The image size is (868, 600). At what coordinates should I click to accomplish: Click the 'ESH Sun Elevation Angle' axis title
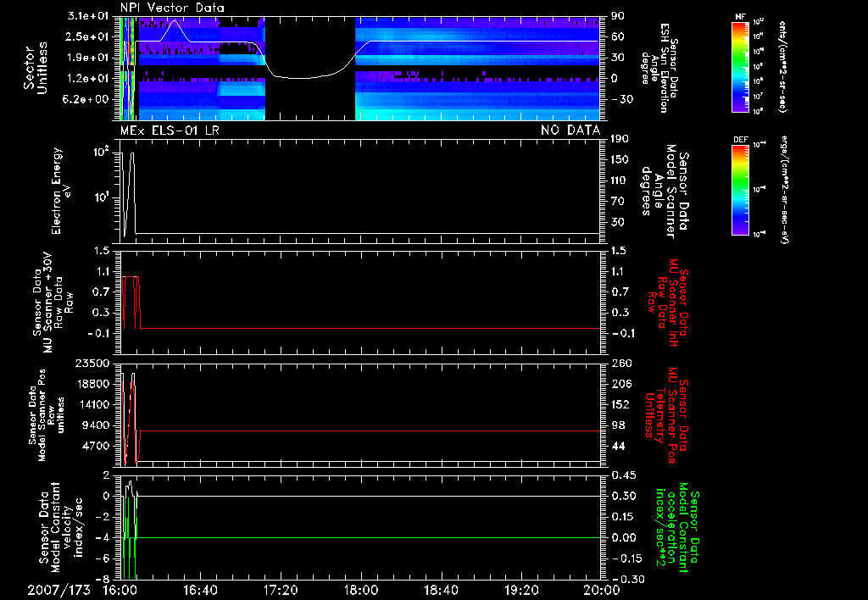click(659, 68)
